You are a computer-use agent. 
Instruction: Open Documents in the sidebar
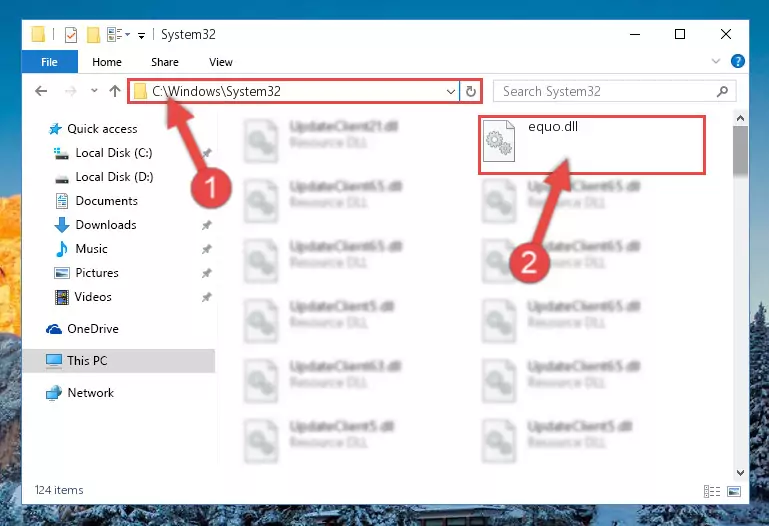point(106,201)
